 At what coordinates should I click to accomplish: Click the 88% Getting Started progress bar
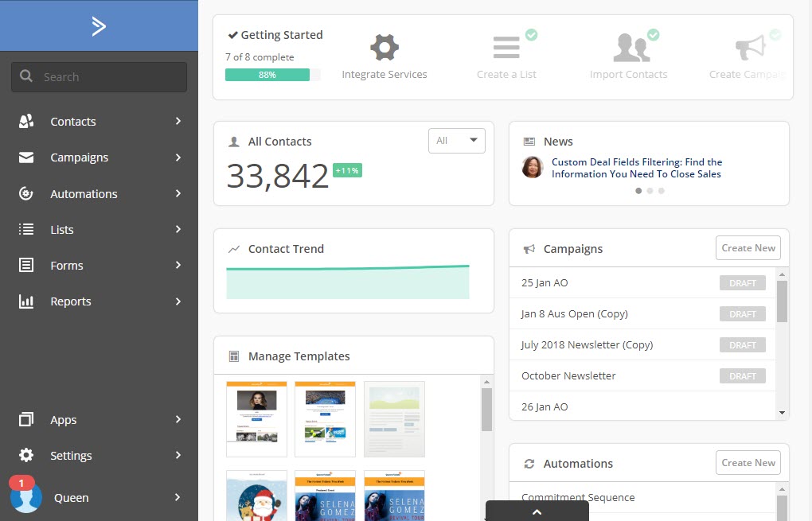coord(267,75)
